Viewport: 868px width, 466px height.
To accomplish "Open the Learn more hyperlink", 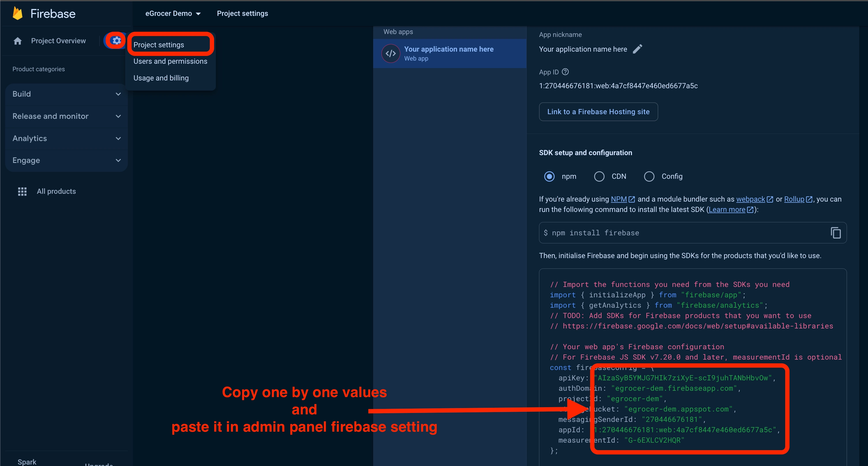I will (x=727, y=210).
